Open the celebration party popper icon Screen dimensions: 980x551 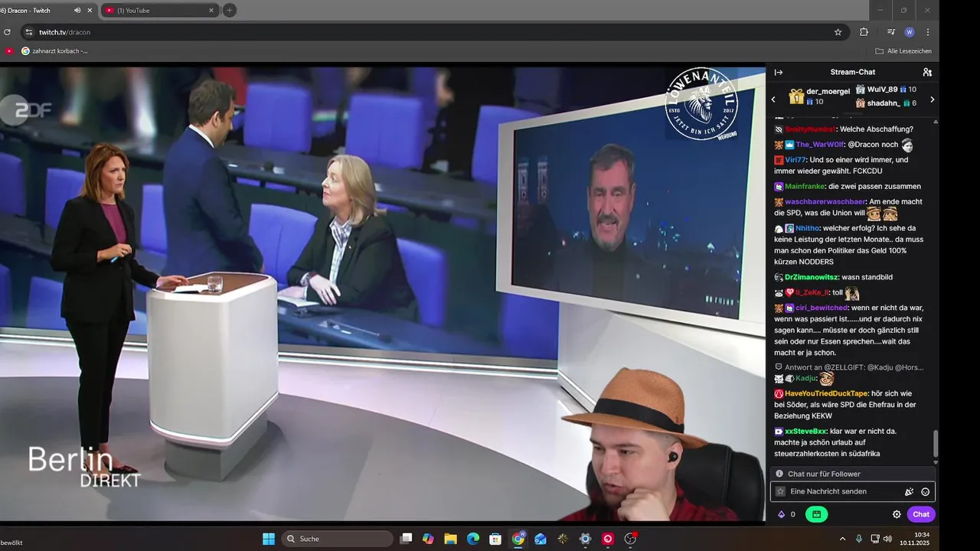tap(909, 492)
